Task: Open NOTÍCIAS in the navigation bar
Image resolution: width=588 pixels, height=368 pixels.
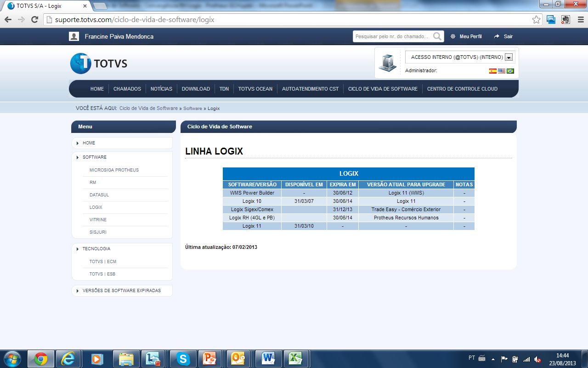Action: click(x=161, y=89)
